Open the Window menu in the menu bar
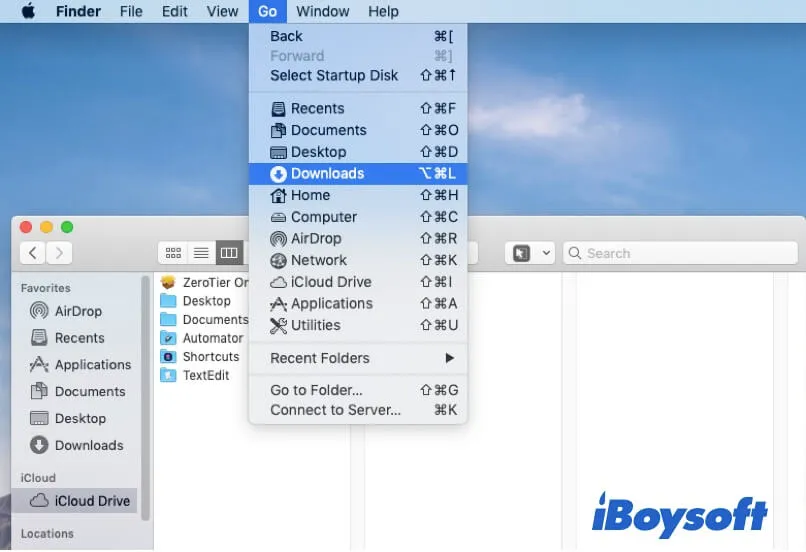Image resolution: width=806 pixels, height=552 pixels. point(323,12)
